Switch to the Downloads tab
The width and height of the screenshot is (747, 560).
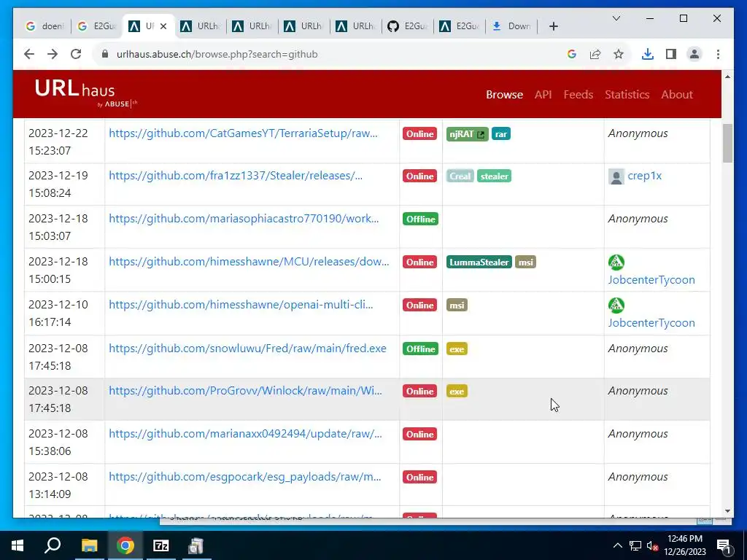tap(511, 26)
